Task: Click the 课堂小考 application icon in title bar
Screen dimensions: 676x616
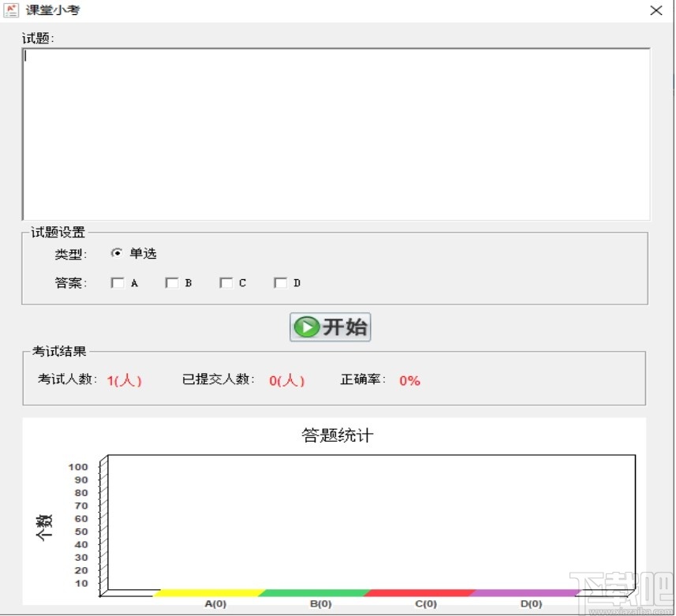Action: pyautogui.click(x=10, y=10)
